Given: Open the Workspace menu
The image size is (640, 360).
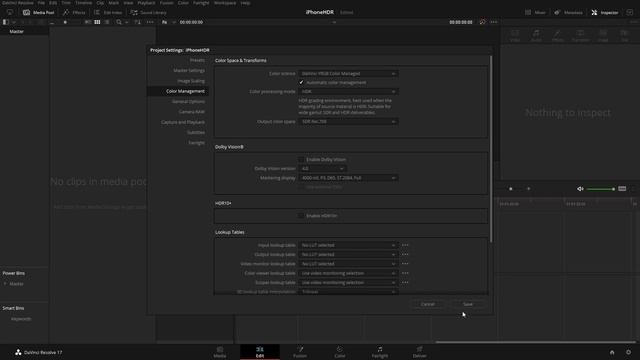Looking at the screenshot, I should (x=225, y=3).
